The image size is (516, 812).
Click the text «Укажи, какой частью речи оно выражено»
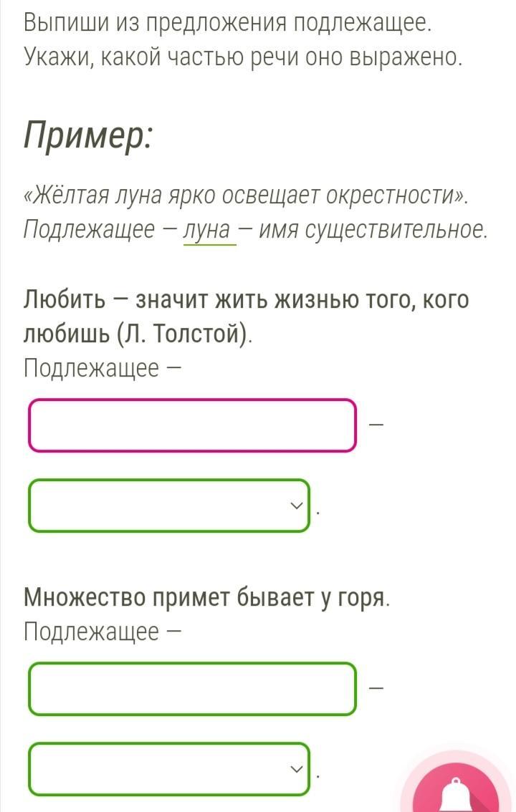pyautogui.click(x=243, y=57)
